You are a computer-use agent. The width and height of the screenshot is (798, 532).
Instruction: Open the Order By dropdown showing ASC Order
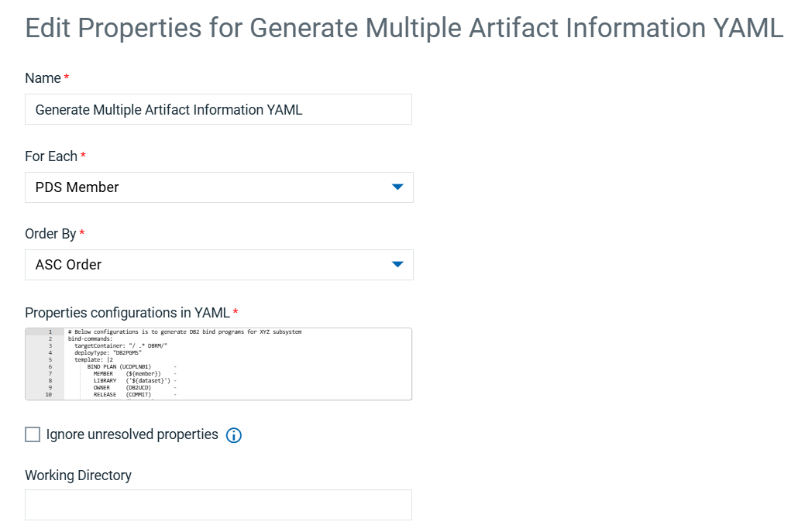[x=218, y=265]
